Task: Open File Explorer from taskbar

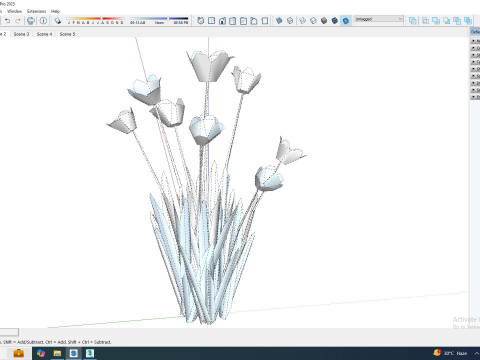Action: [57, 353]
